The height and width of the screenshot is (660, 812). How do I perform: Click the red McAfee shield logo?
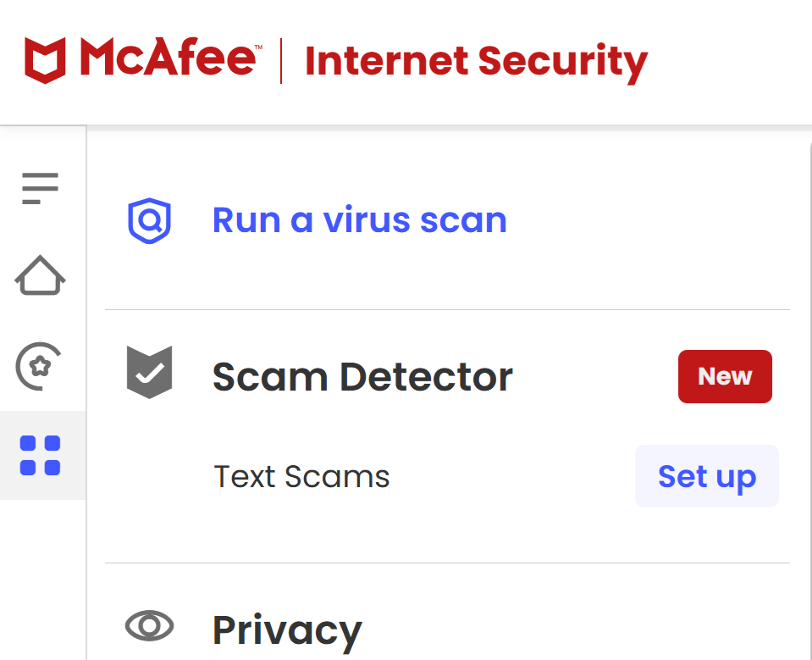tap(46, 60)
